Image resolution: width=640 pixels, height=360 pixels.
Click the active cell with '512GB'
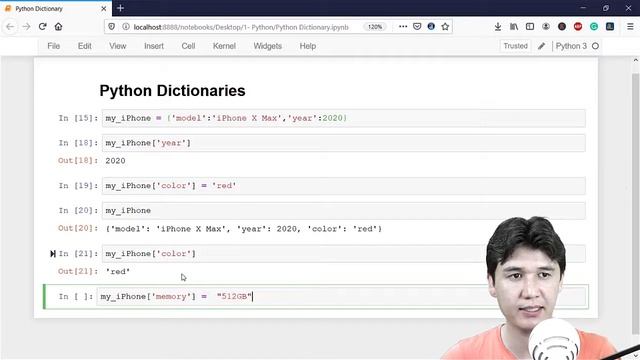click(342, 297)
